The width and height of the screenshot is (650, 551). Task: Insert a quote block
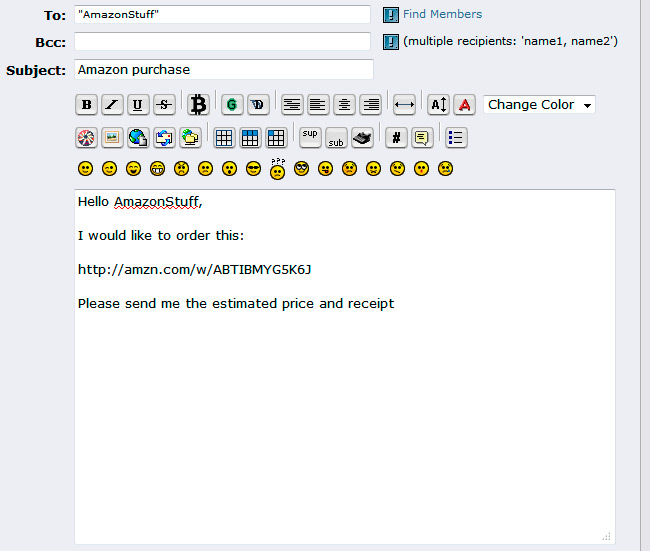422,138
